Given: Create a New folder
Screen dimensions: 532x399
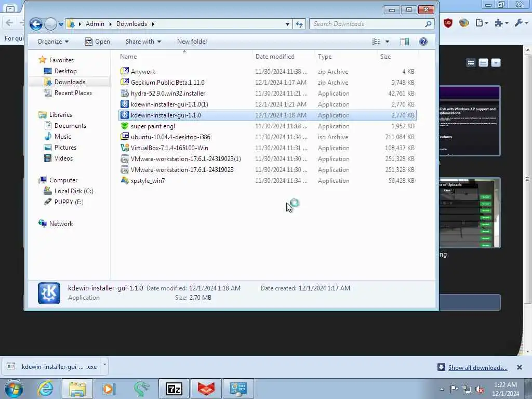Looking at the screenshot, I should pos(192,42).
